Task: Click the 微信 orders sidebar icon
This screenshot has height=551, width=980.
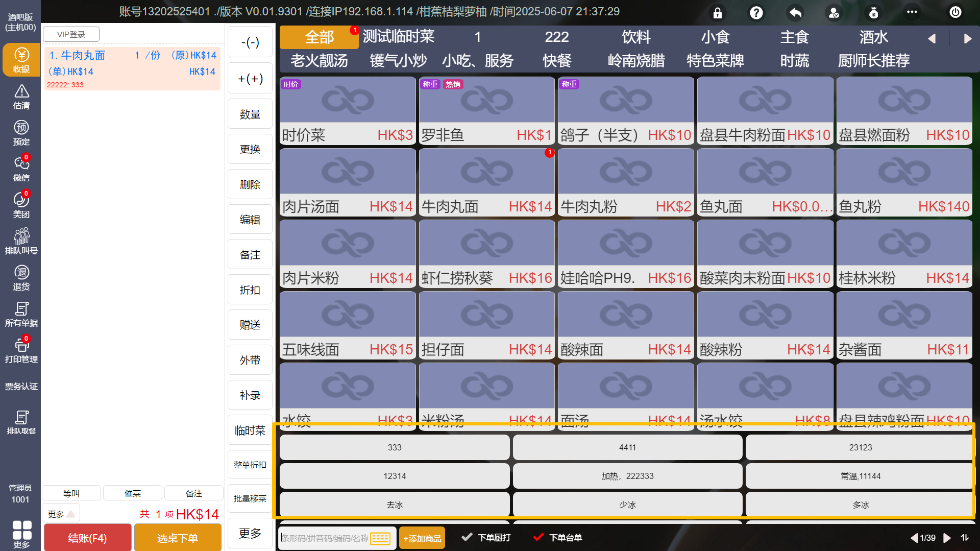Action: (x=21, y=169)
